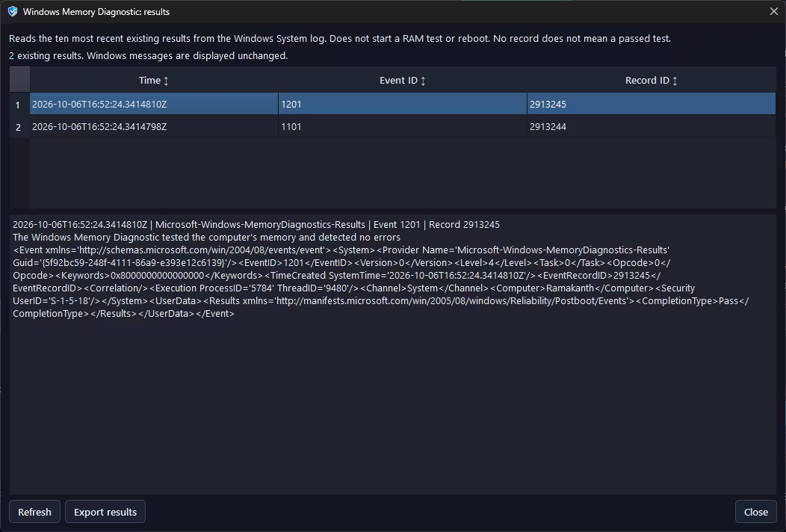Image resolution: width=786 pixels, height=532 pixels.
Task: Click the '2 existing results' status text
Action: [x=149, y=55]
